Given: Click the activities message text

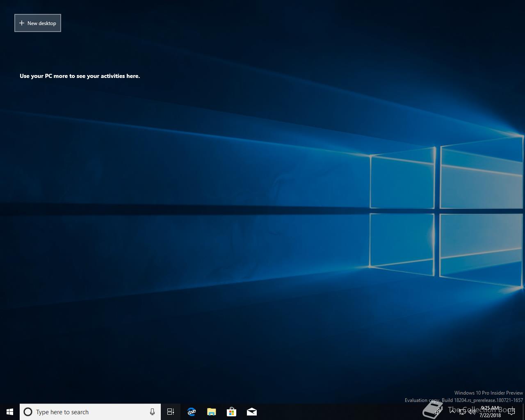Looking at the screenshot, I should (80, 76).
